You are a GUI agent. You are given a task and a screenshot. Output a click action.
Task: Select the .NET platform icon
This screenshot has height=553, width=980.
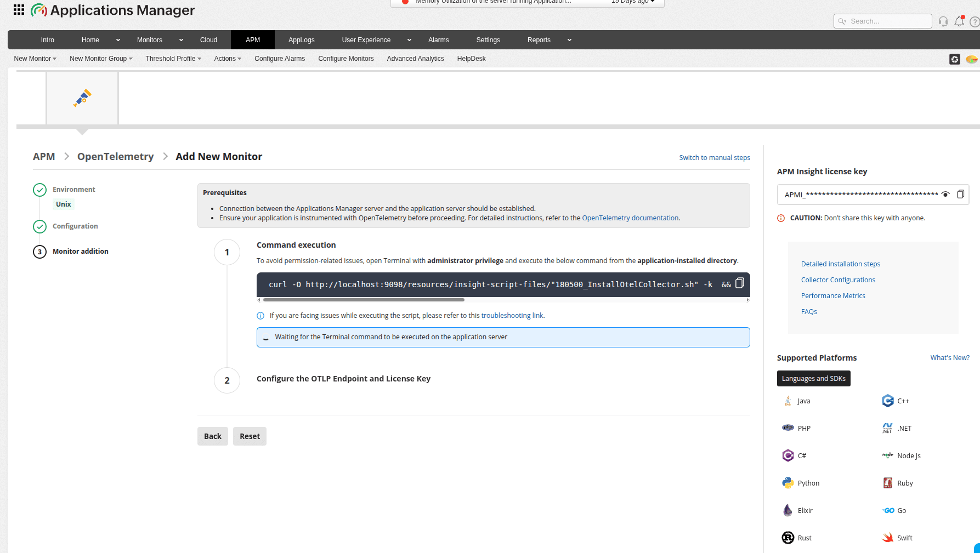tap(887, 428)
